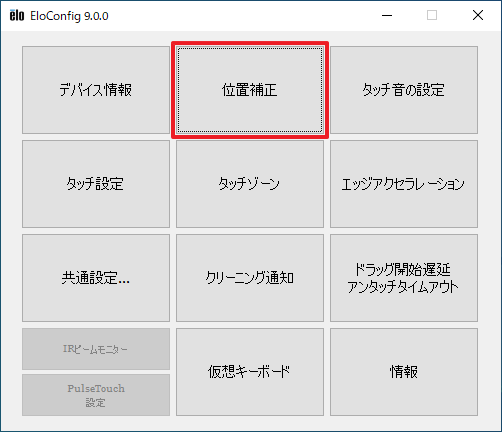
Task: Open the デバイス情報 button
Action: tap(96, 90)
